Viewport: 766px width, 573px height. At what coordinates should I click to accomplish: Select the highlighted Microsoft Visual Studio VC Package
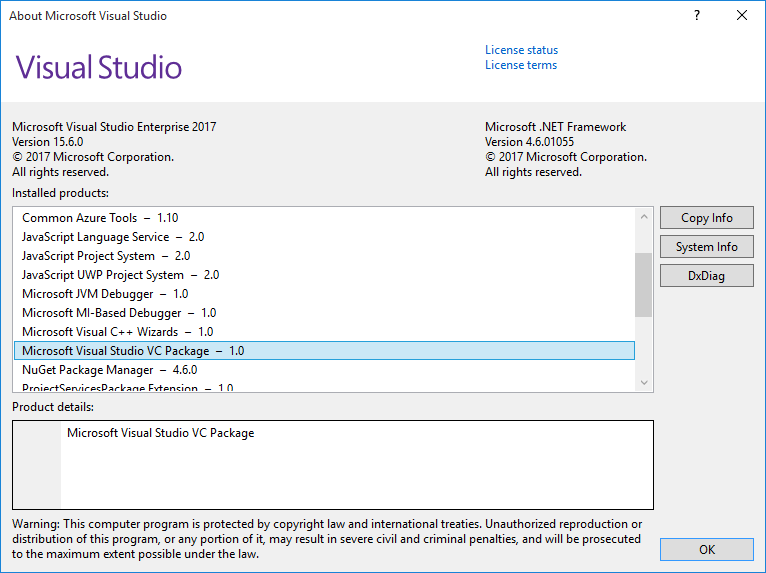[324, 351]
